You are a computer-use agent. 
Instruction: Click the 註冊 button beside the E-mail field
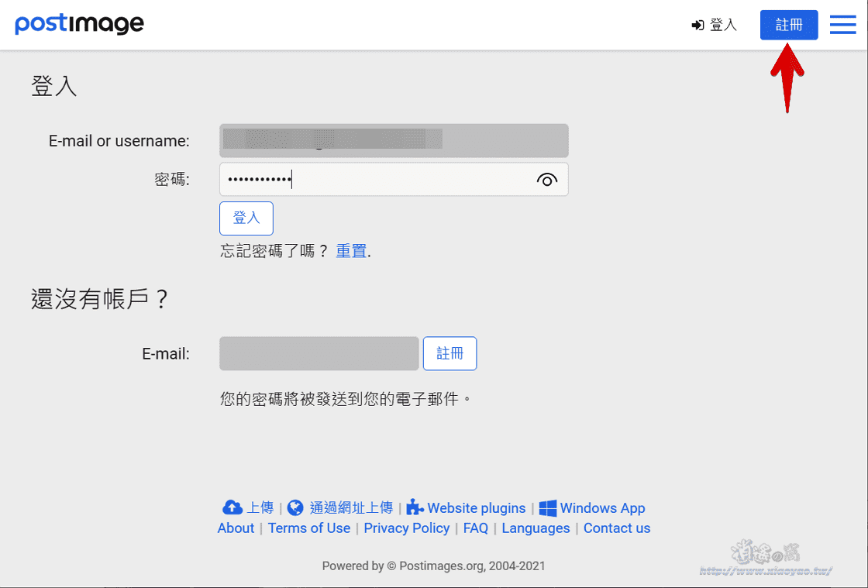(x=449, y=353)
